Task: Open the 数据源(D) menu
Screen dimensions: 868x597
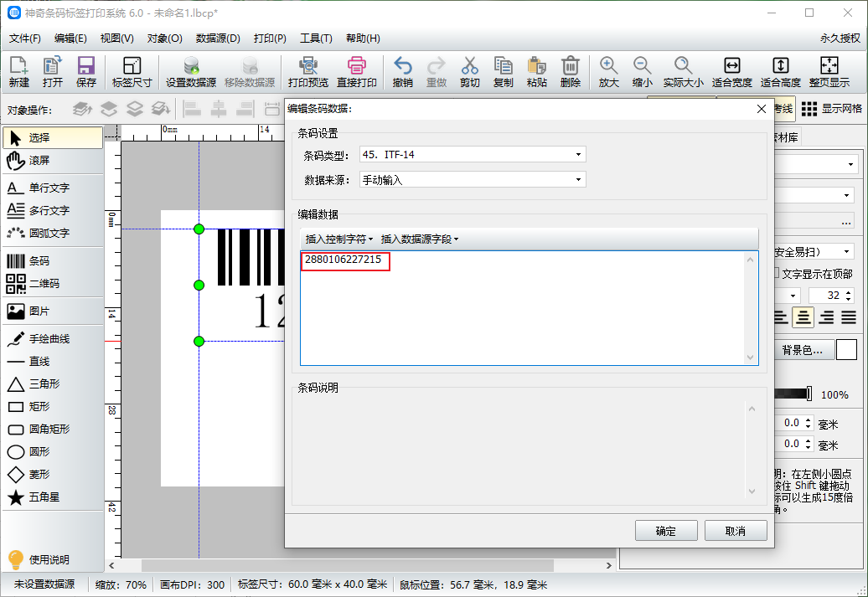Action: [218, 39]
